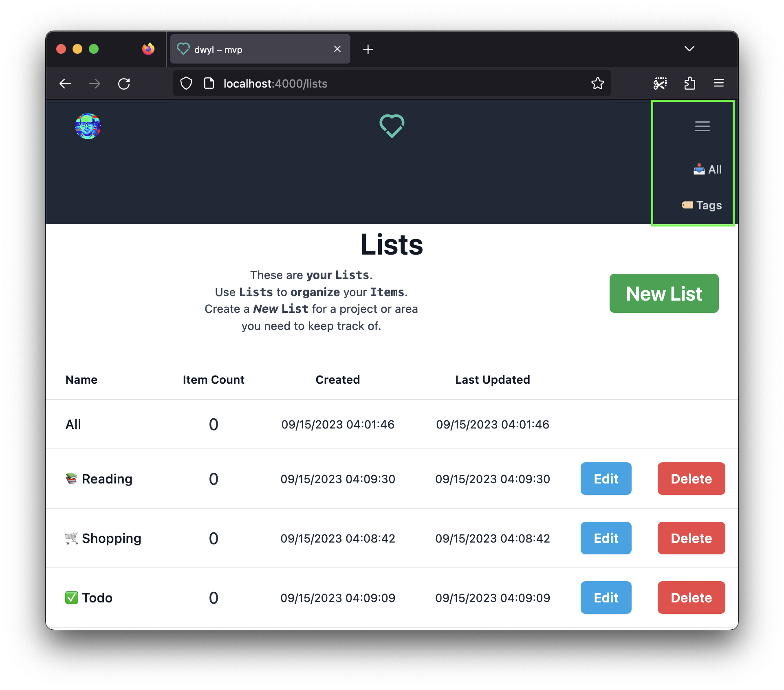Edit the Reading list

606,479
